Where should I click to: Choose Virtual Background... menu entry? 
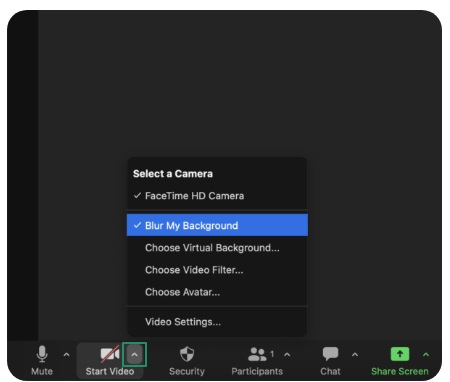coord(217,248)
